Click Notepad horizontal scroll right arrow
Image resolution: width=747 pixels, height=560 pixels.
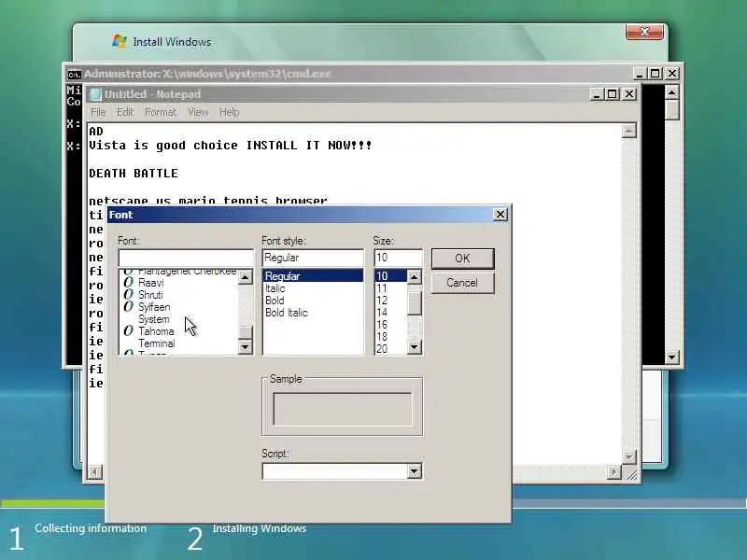point(614,472)
